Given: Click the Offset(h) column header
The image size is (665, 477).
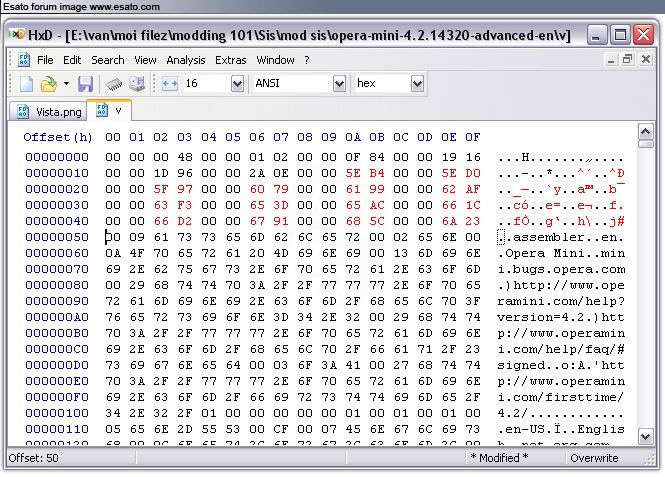Looking at the screenshot, I should [x=58, y=137].
